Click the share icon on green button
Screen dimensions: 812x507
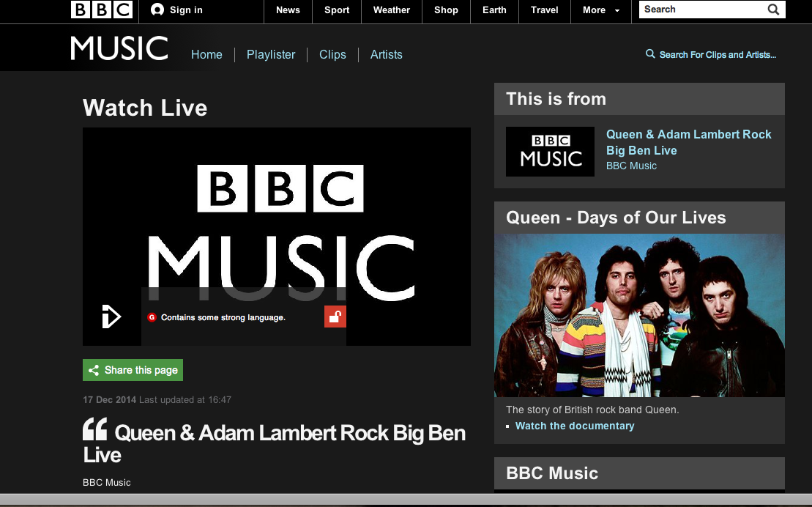click(94, 370)
